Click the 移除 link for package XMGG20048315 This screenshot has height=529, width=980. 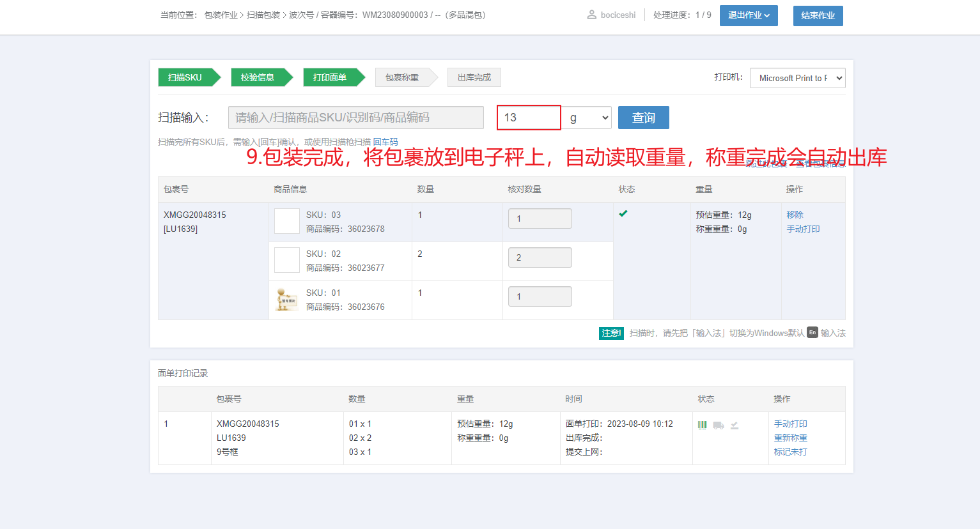pos(795,215)
